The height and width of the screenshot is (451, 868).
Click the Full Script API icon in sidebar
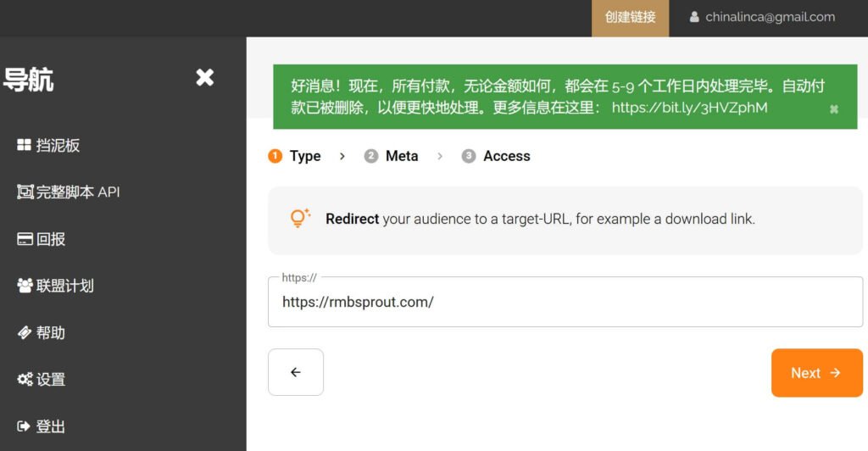[25, 192]
